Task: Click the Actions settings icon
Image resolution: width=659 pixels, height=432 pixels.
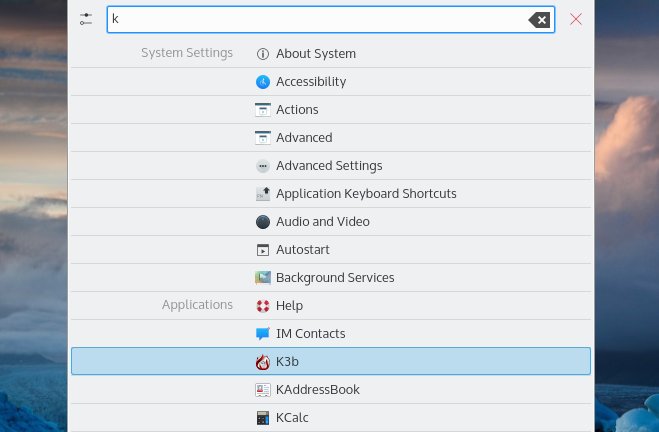Action: click(263, 110)
